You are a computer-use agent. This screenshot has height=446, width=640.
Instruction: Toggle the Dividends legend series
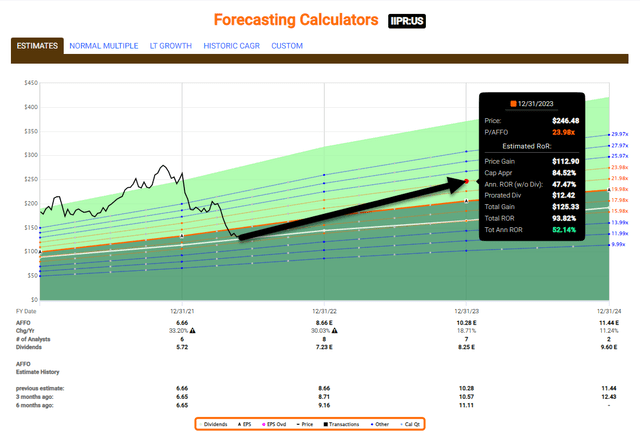(x=213, y=424)
